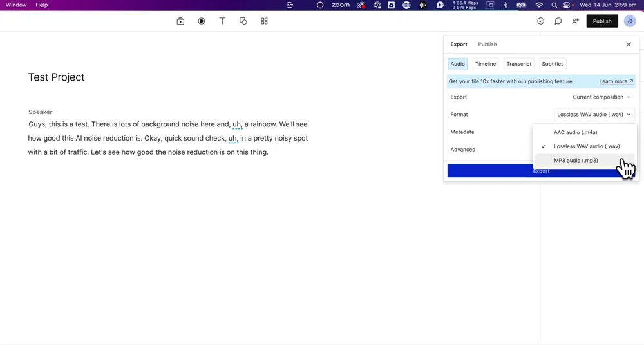Screen dimensions: 644x345
Task: Follow the Learn more link
Action: 616,81
